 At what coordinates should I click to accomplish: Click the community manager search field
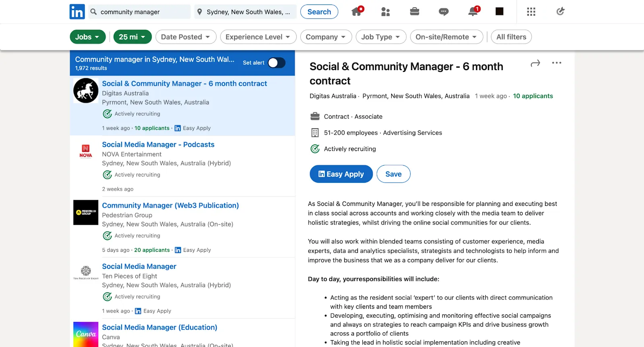pyautogui.click(x=143, y=12)
